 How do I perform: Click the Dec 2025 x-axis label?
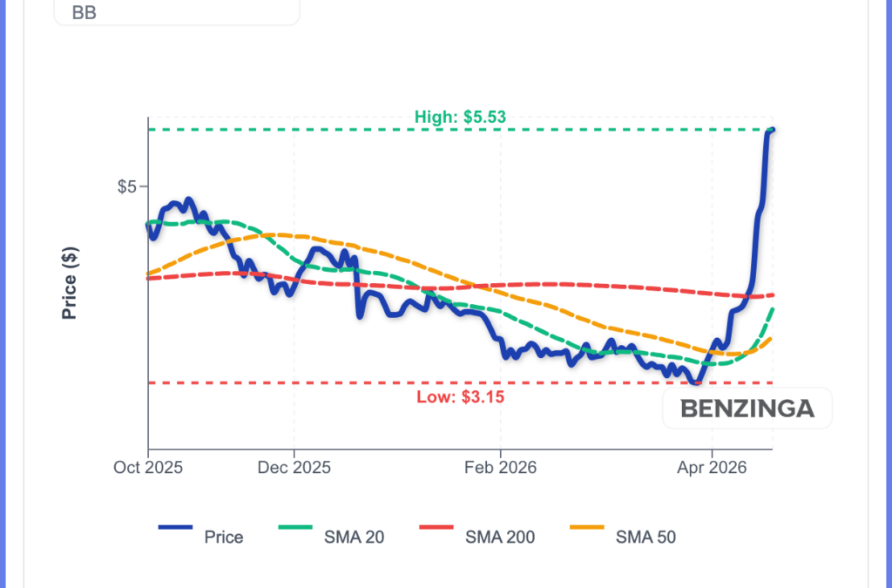coord(294,468)
